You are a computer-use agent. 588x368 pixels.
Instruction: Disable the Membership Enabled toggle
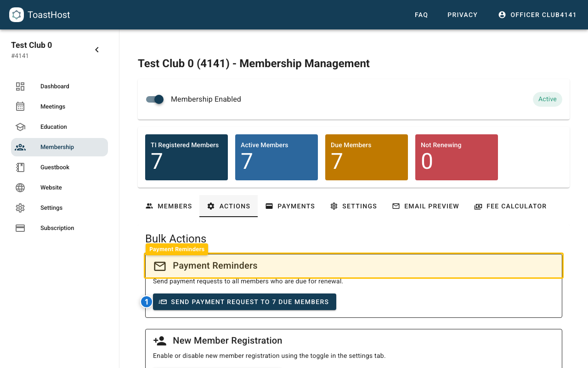[155, 99]
